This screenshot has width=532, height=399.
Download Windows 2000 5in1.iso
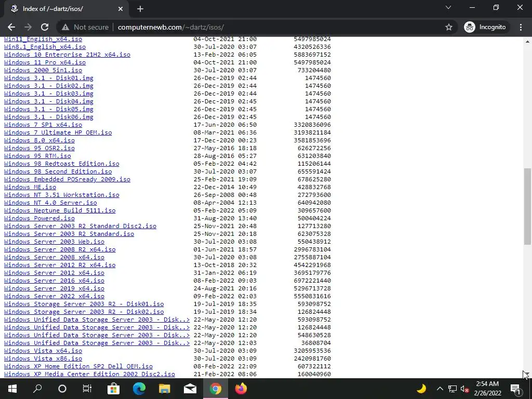(43, 70)
